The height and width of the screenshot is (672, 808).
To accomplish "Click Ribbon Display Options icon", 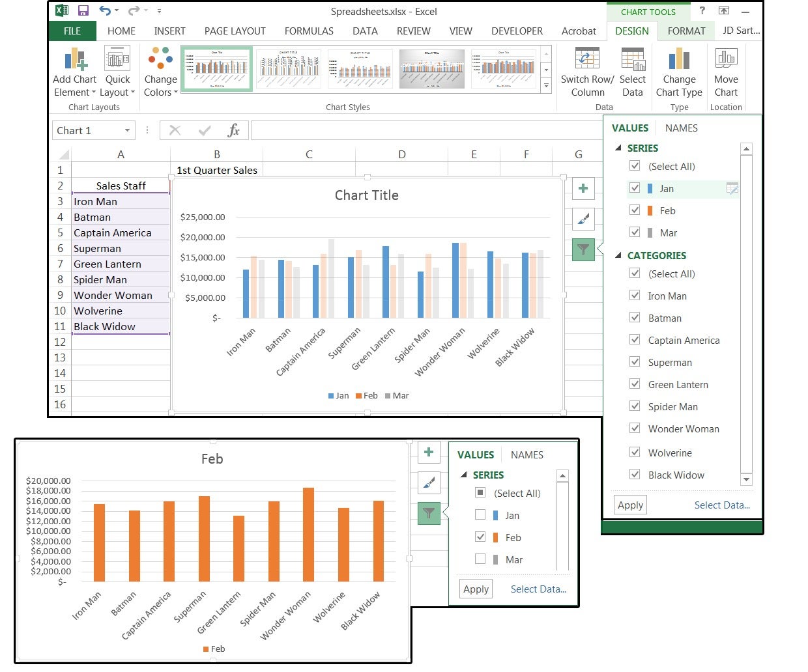I will tap(724, 10).
